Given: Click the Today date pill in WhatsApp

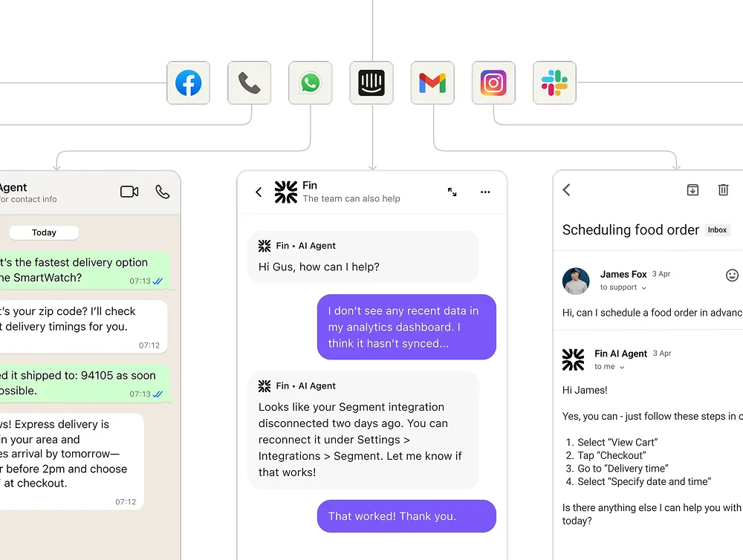Looking at the screenshot, I should (x=44, y=232).
